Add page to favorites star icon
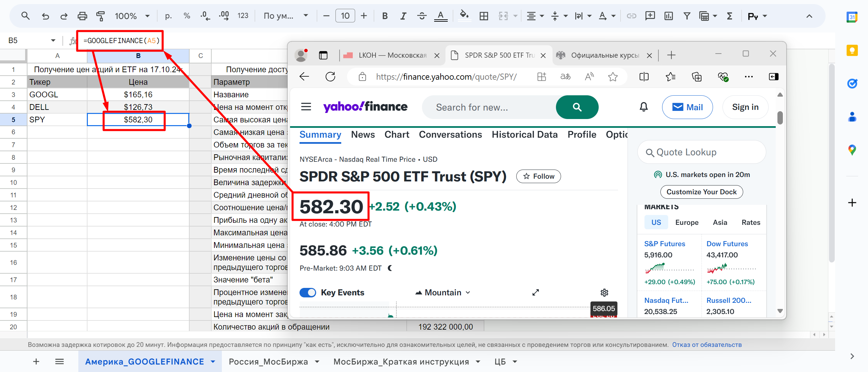868x372 pixels. (x=613, y=77)
